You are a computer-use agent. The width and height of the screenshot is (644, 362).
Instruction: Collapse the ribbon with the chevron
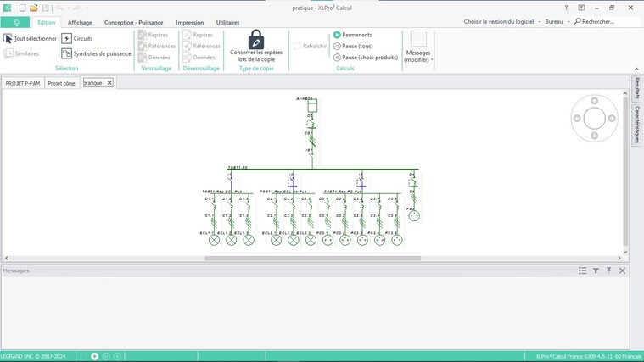pyautogui.click(x=636, y=69)
